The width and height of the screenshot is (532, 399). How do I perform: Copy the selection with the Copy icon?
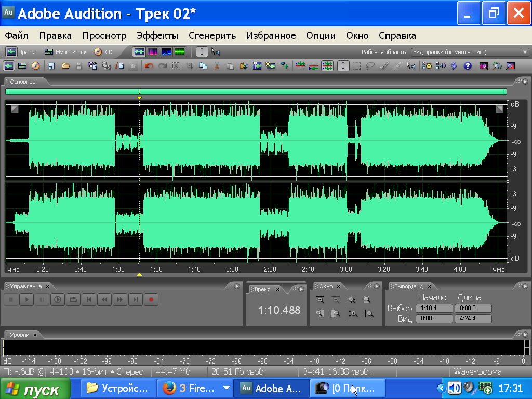click(203, 66)
